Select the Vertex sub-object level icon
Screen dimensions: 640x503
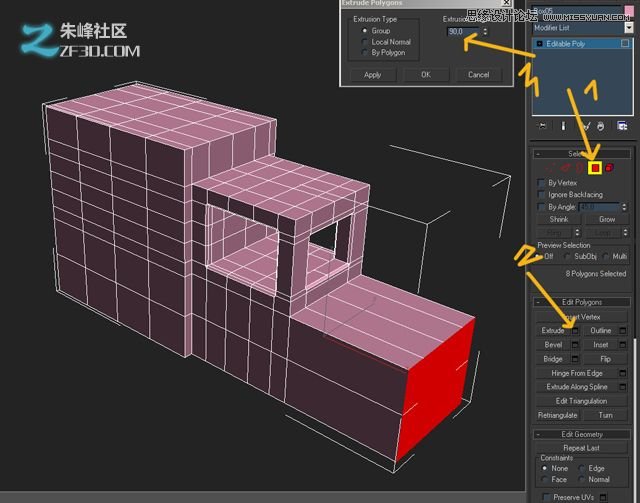tap(551, 168)
